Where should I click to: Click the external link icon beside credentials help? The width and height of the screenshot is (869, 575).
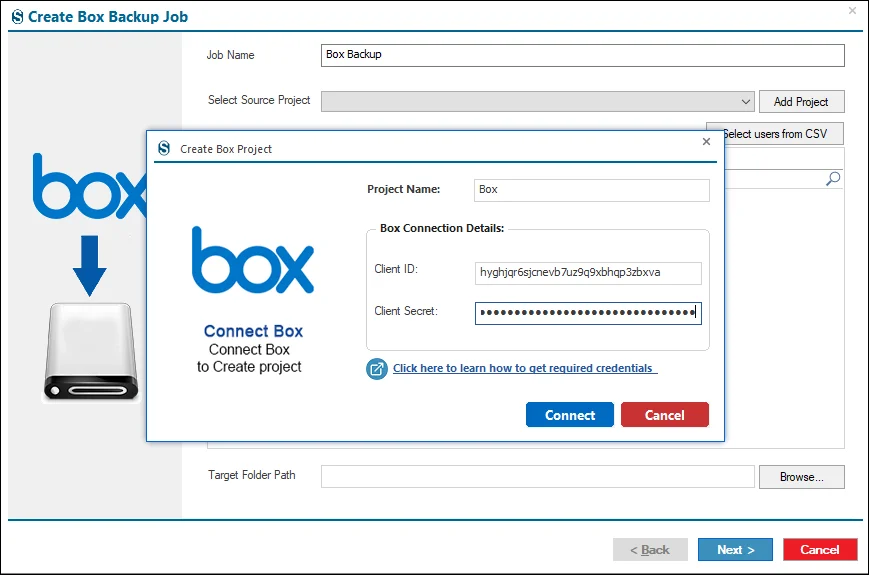(x=376, y=369)
